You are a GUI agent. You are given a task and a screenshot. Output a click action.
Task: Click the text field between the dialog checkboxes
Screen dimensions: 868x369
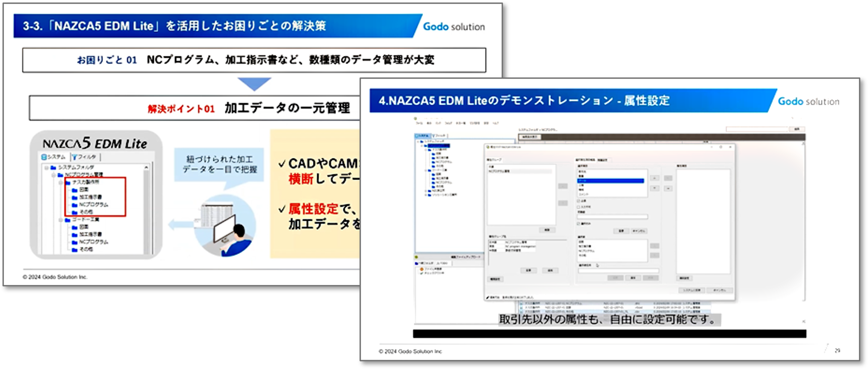coord(613,217)
